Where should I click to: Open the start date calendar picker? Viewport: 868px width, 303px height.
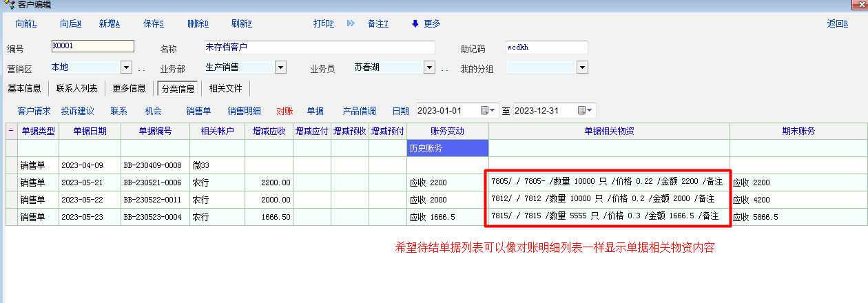pyautogui.click(x=488, y=111)
